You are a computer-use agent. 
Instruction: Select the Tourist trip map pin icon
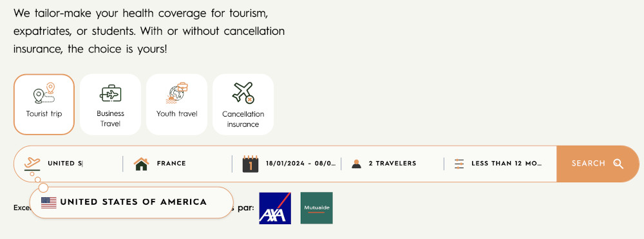pyautogui.click(x=44, y=93)
